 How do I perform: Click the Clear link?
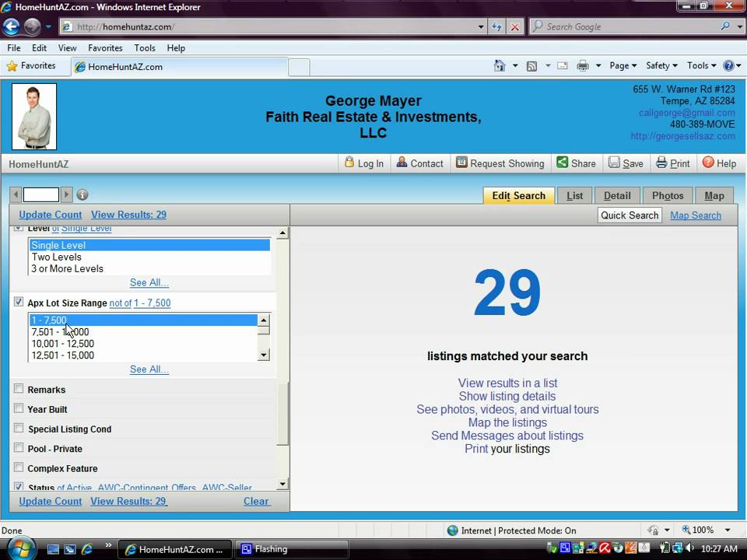256,501
